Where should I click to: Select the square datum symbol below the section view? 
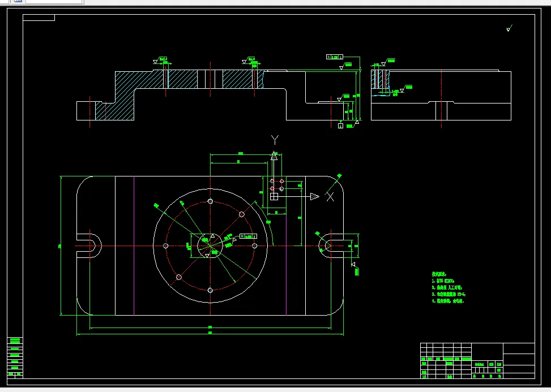click(x=340, y=126)
